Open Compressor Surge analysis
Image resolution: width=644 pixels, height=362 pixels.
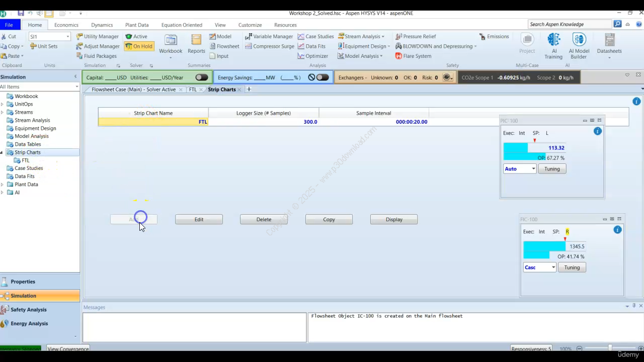tap(270, 46)
